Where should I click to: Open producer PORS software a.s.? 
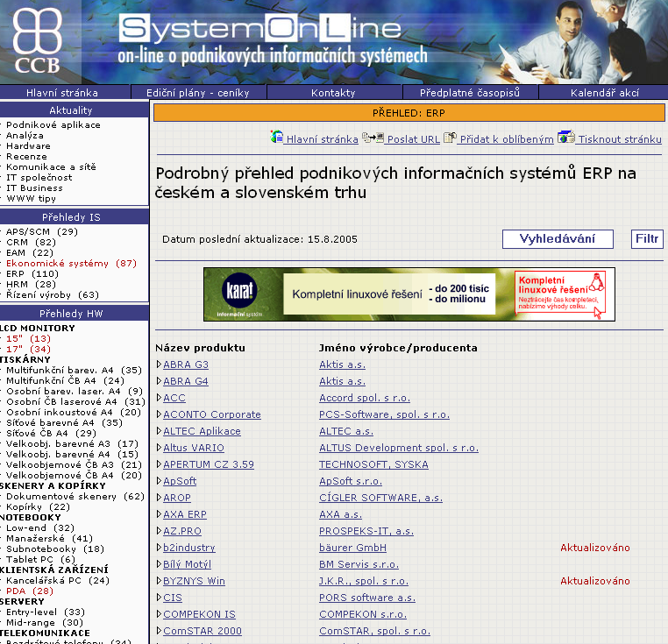click(367, 598)
